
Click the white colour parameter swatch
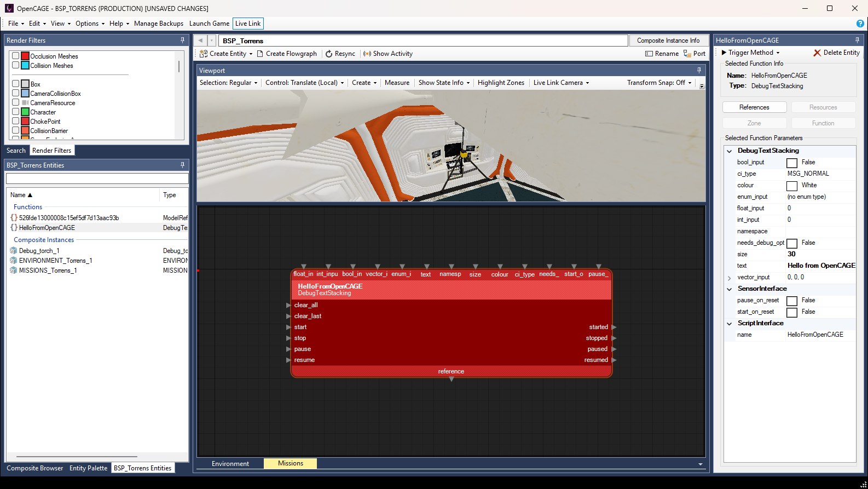(792, 186)
